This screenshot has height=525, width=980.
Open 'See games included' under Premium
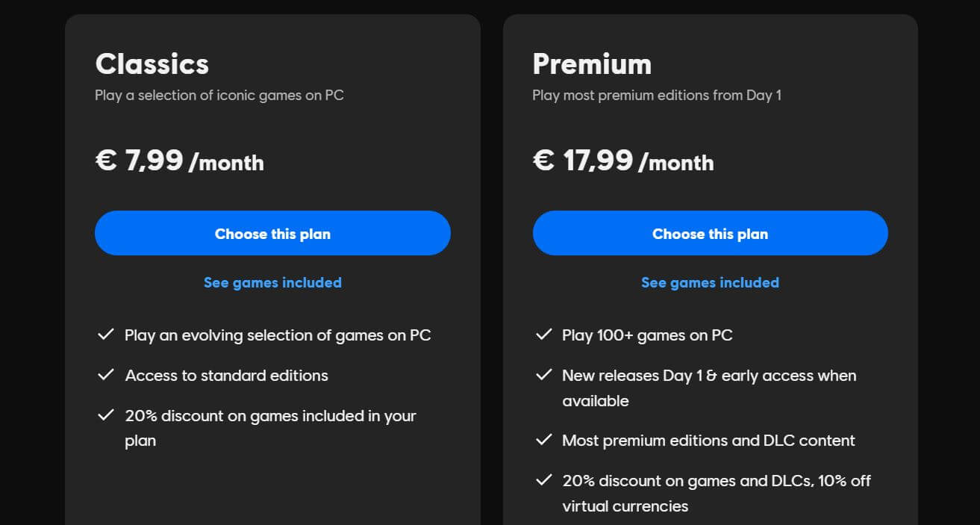pyautogui.click(x=710, y=282)
